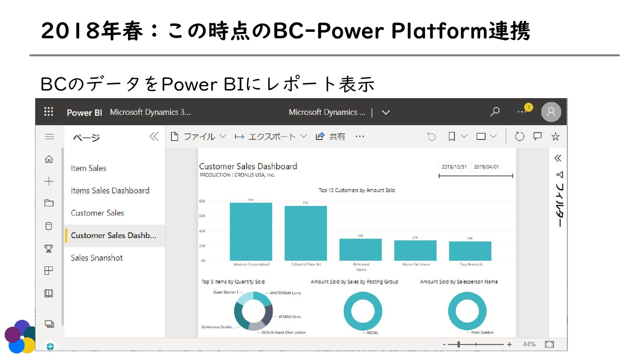Click the 2018/10/31 start date field
The image size is (644, 362).
454,167
